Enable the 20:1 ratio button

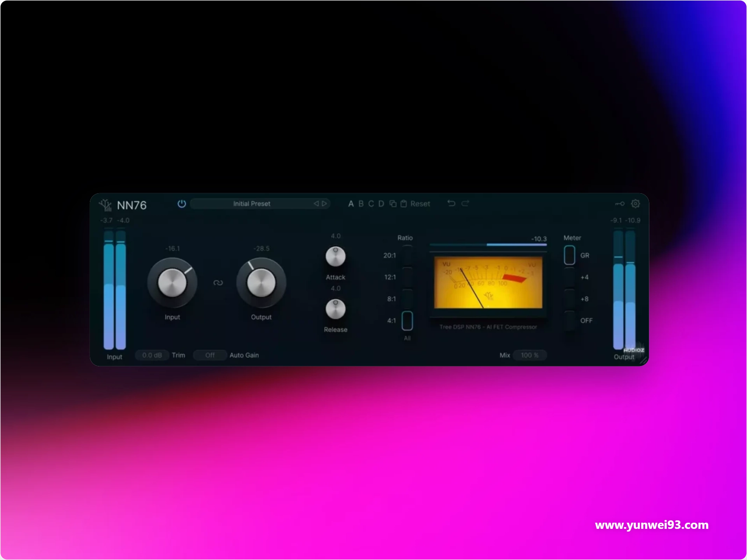tap(407, 255)
